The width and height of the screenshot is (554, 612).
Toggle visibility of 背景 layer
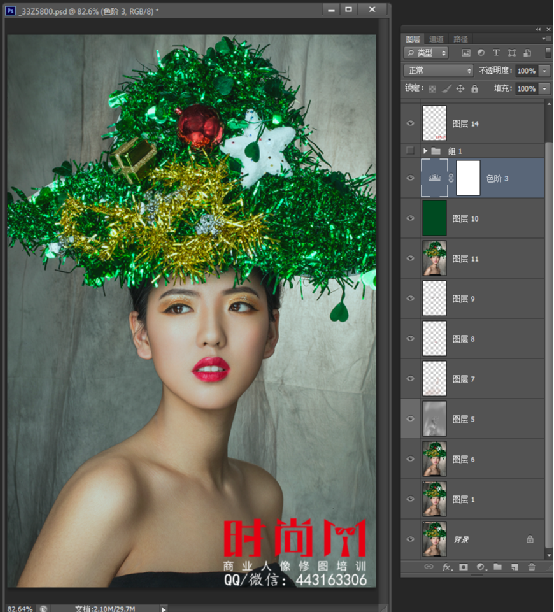[x=410, y=539]
